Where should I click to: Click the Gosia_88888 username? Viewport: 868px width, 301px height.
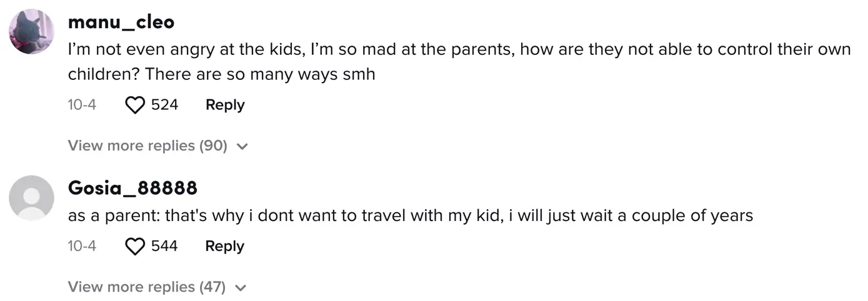coord(132,187)
